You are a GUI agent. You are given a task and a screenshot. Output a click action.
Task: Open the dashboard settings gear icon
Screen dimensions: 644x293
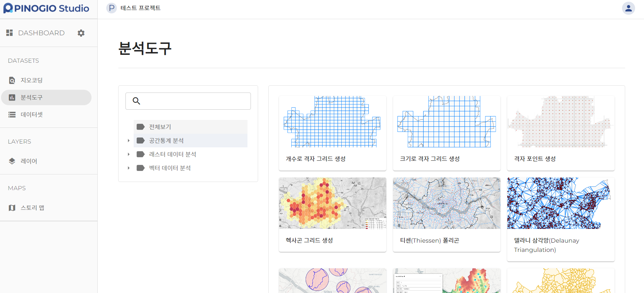(x=81, y=33)
